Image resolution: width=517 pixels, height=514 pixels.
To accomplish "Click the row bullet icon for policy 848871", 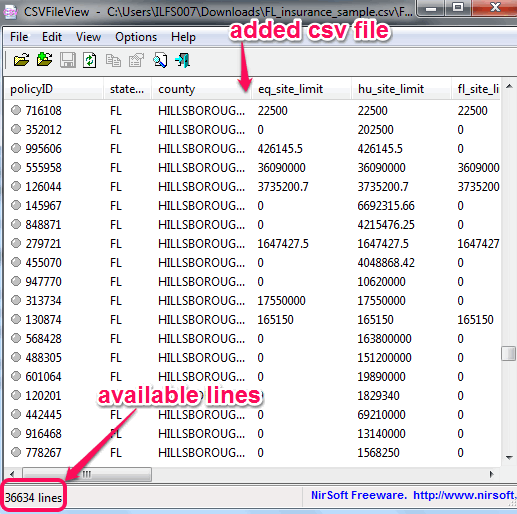I will point(16,224).
